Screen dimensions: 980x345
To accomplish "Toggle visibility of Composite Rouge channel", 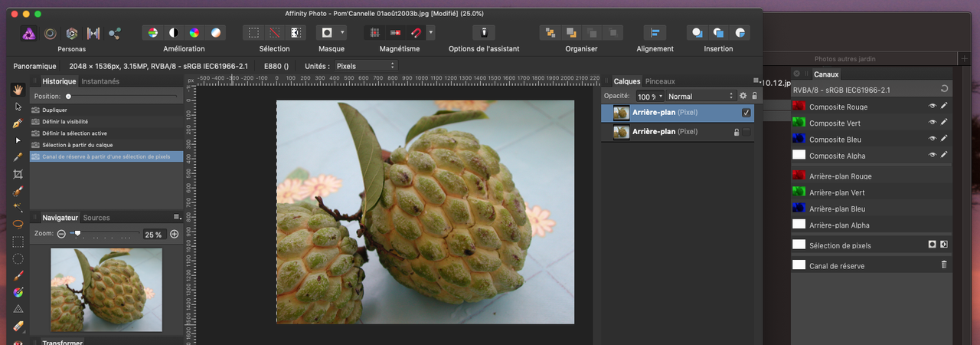I will (933, 107).
